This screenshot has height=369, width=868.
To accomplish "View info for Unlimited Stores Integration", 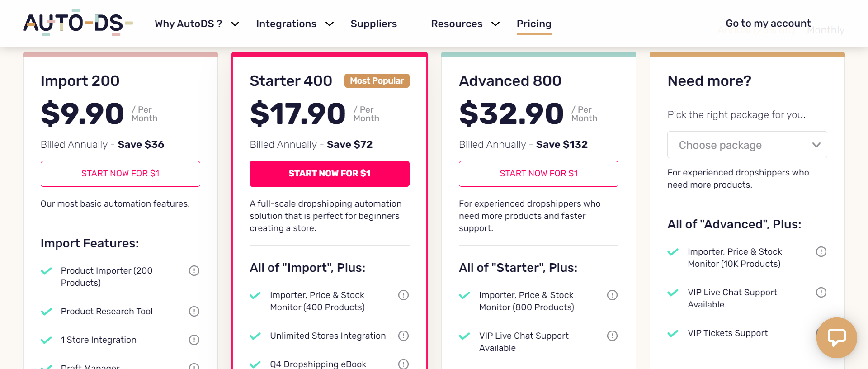I will click(x=403, y=336).
